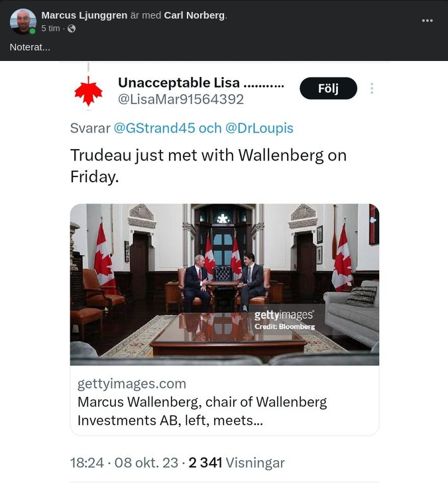The height and width of the screenshot is (484, 448).
Task: Click the @DrLoupis mention
Action: [x=259, y=128]
